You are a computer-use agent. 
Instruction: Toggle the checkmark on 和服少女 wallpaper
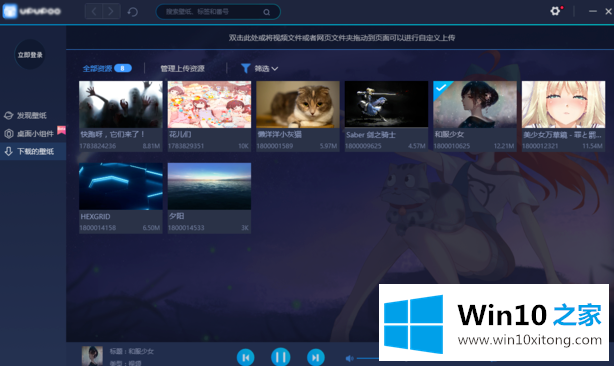point(442,88)
